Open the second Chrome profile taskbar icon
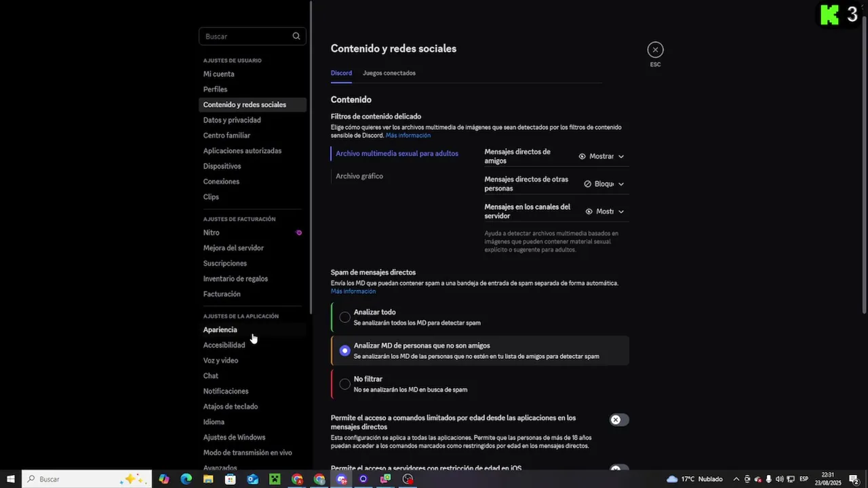The width and height of the screenshot is (868, 488). 319,479
